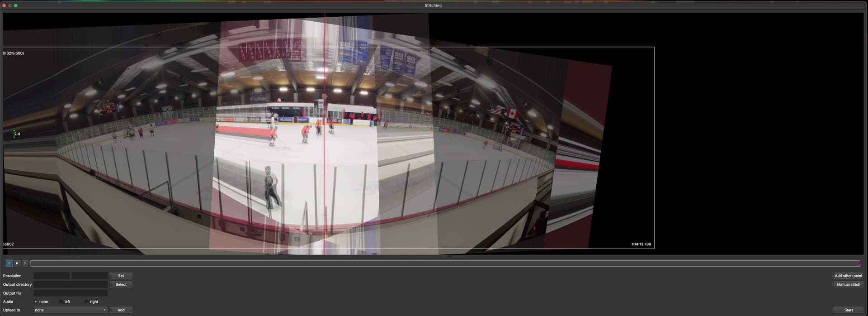The height and width of the screenshot is (316, 868).
Task: Open Manual stitch
Action: click(848, 284)
